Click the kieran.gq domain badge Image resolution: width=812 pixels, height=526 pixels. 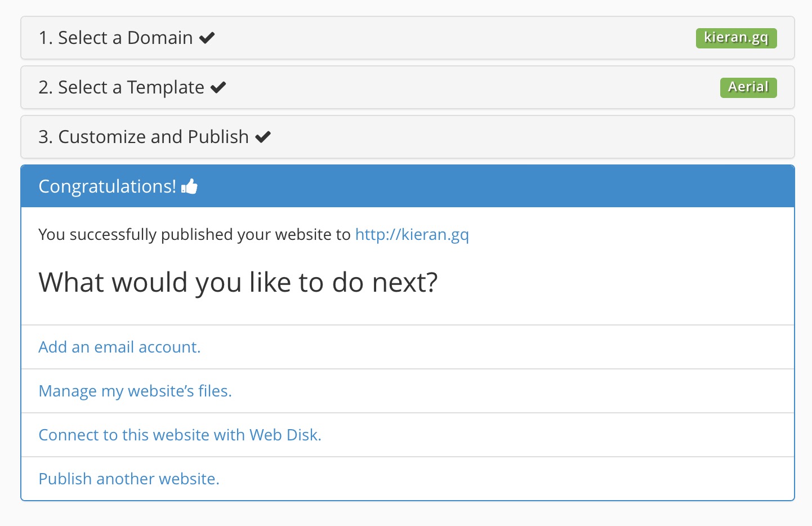[736, 38]
